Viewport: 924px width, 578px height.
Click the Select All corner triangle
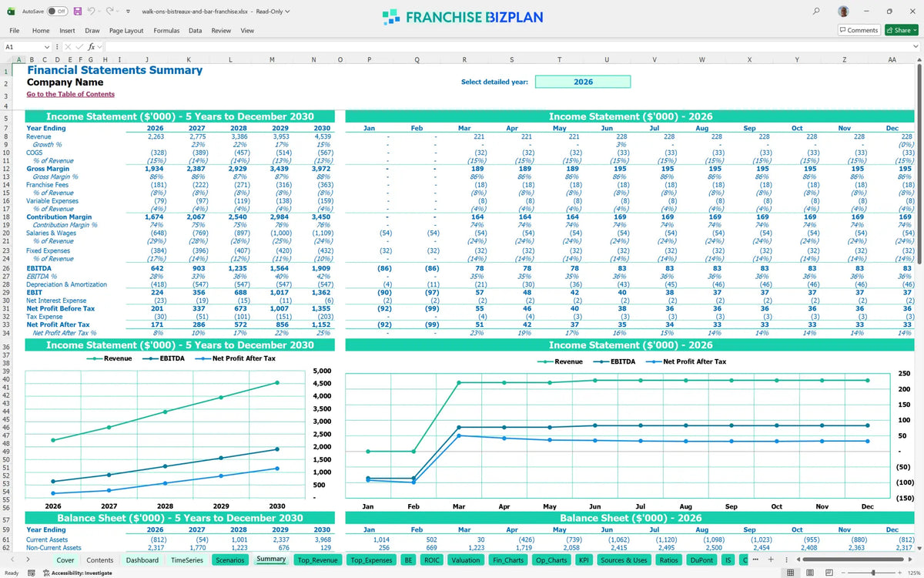(x=8, y=59)
